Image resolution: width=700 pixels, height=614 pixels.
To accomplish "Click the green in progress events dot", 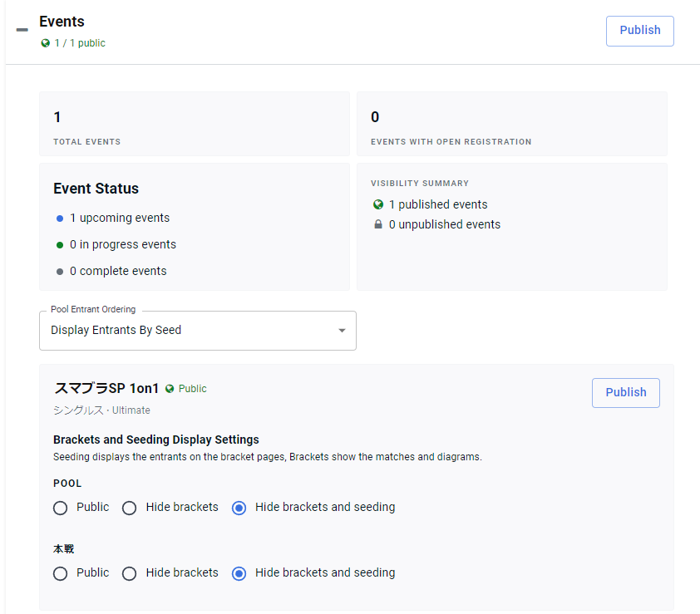I will [60, 245].
